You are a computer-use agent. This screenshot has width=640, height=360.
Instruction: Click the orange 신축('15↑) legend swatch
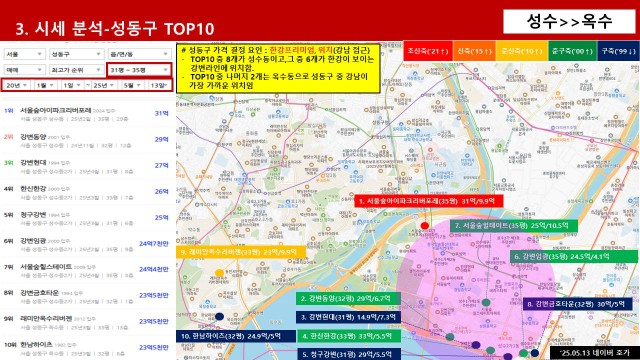click(x=474, y=51)
